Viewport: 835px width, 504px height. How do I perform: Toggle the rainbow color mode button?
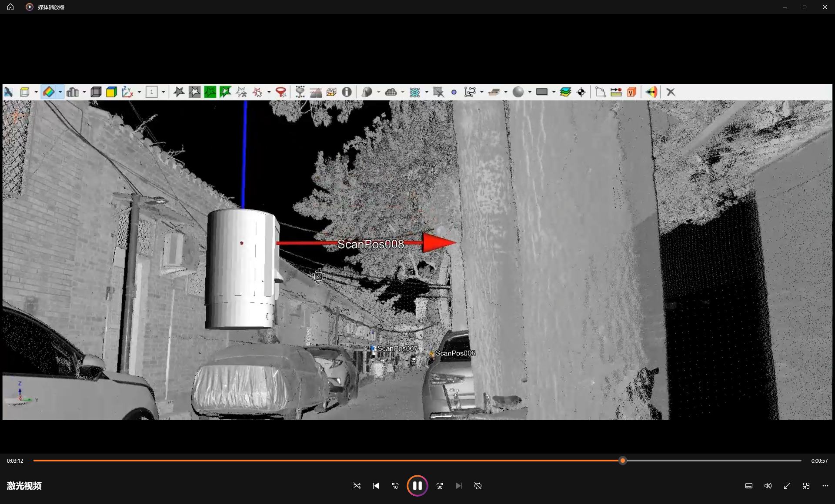[49, 92]
